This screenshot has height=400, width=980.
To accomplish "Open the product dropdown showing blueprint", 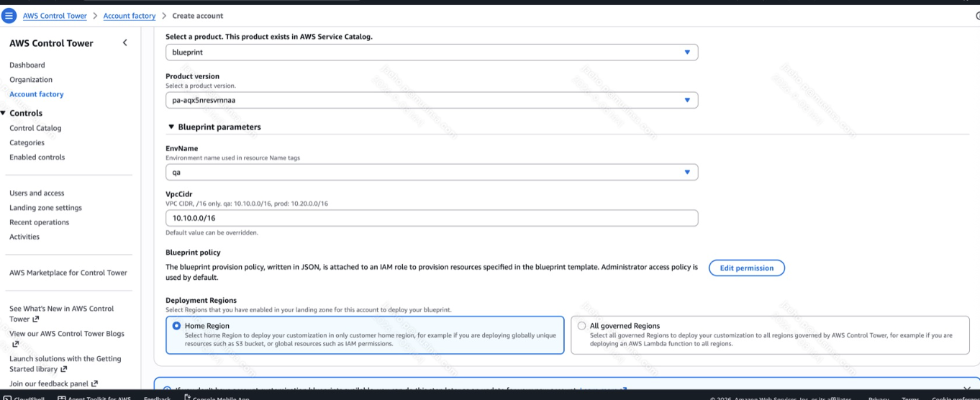I will pos(432,53).
